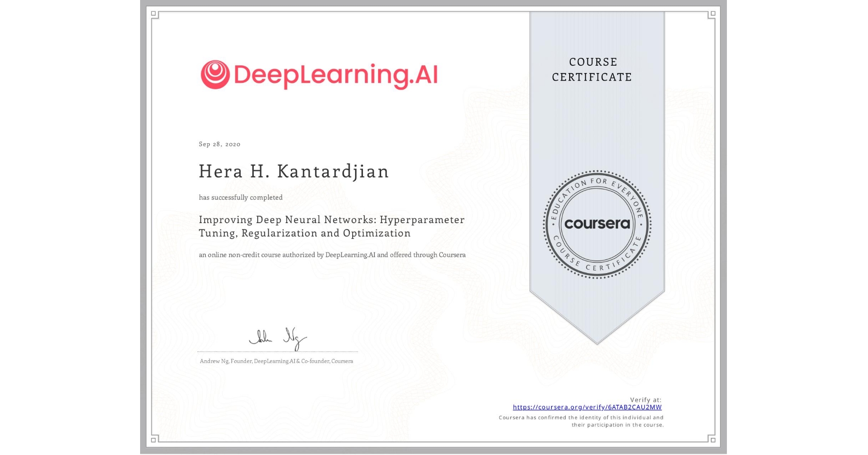Click the COURSE CERTIFICATE heading

[591, 70]
